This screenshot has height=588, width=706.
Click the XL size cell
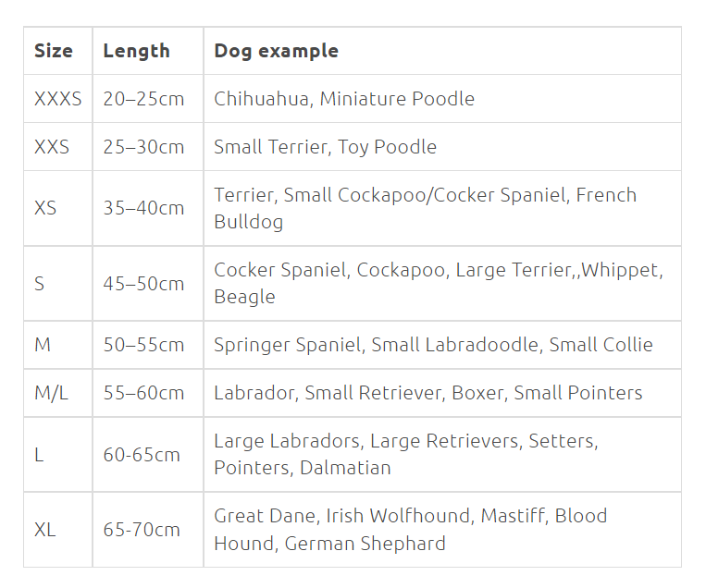click(x=45, y=530)
